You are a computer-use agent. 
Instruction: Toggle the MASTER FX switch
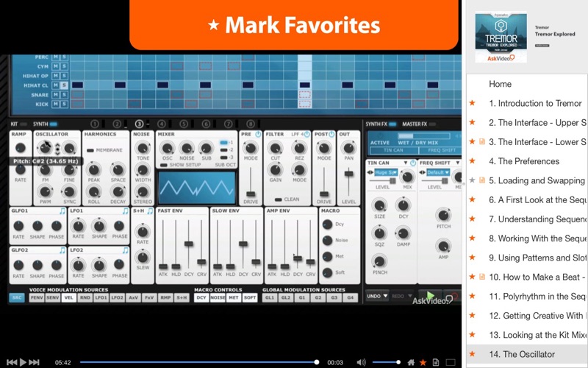point(432,124)
